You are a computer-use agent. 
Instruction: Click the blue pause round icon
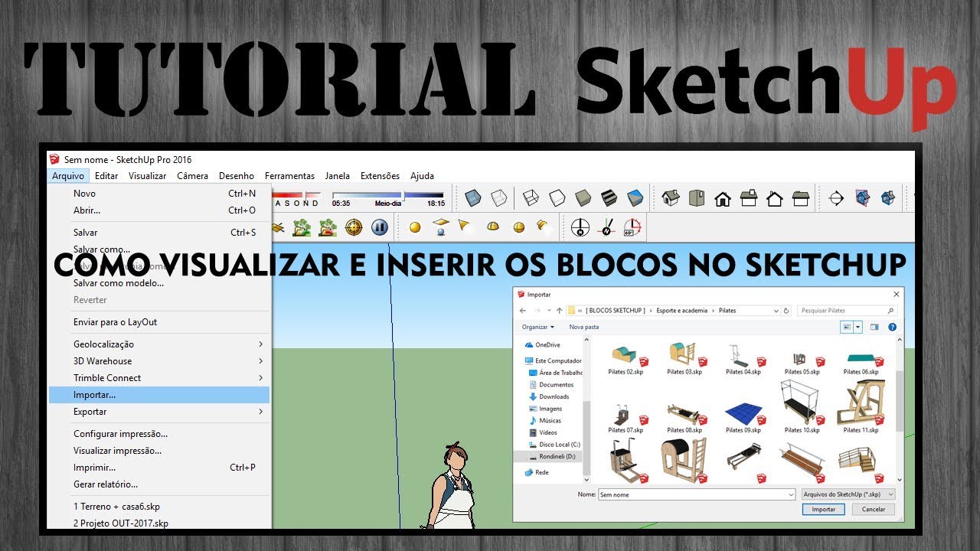click(x=379, y=227)
